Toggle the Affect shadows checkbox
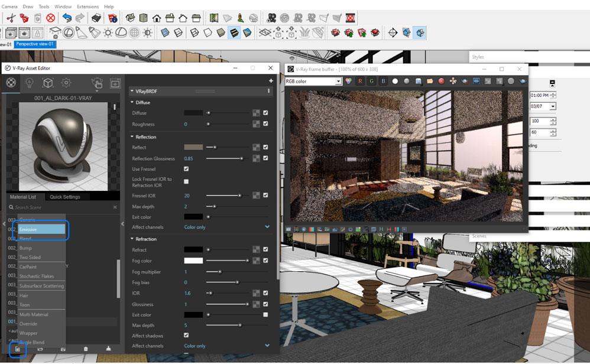The width and height of the screenshot is (590, 364). coord(186,336)
